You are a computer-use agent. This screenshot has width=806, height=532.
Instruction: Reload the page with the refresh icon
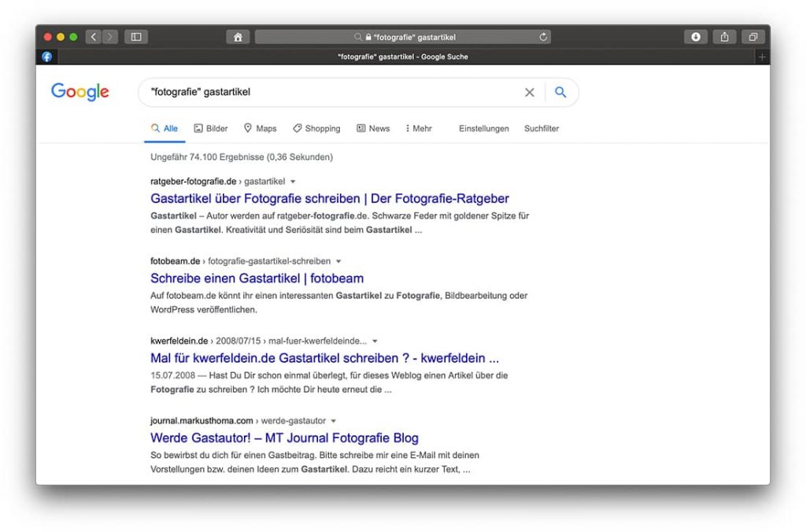(x=543, y=37)
